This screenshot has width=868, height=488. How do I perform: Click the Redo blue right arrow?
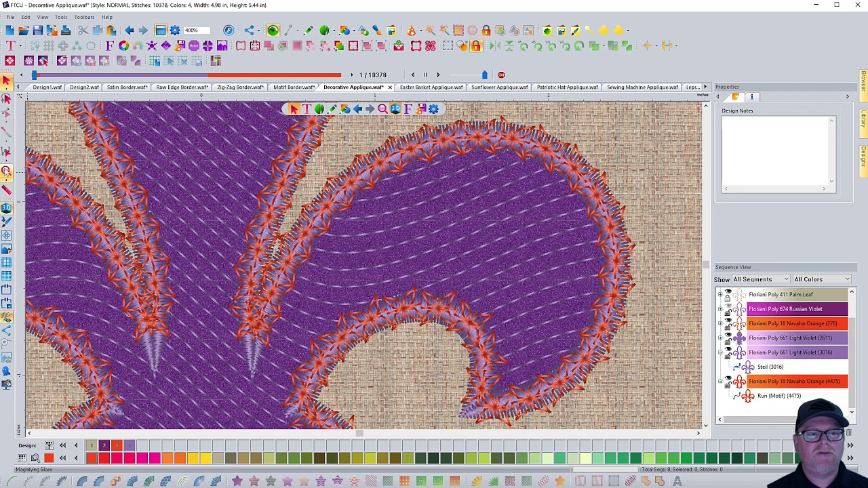(143, 30)
